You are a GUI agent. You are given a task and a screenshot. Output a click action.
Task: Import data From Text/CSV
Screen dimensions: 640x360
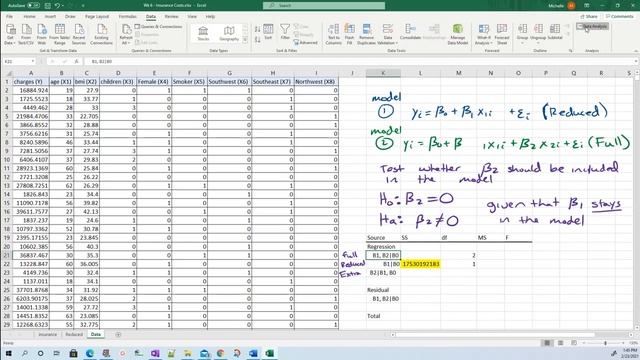pos(26,34)
